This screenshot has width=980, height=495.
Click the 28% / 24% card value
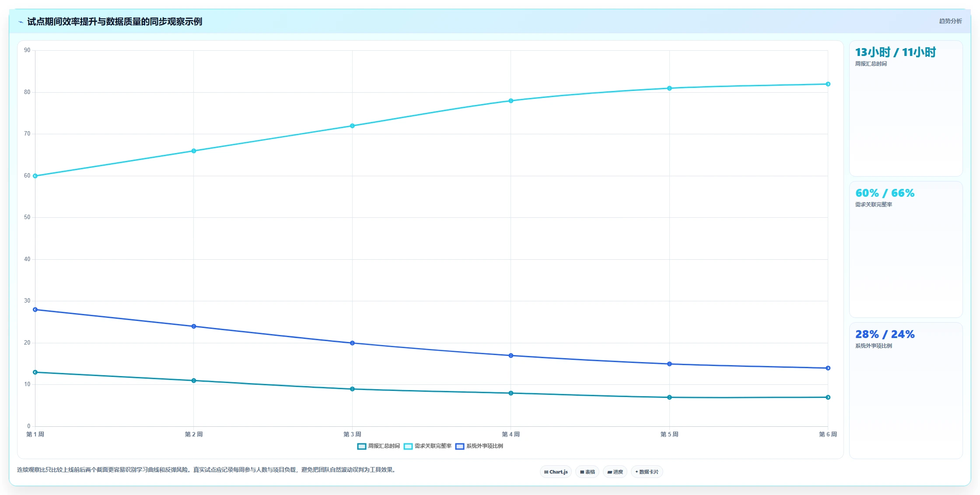coord(885,335)
